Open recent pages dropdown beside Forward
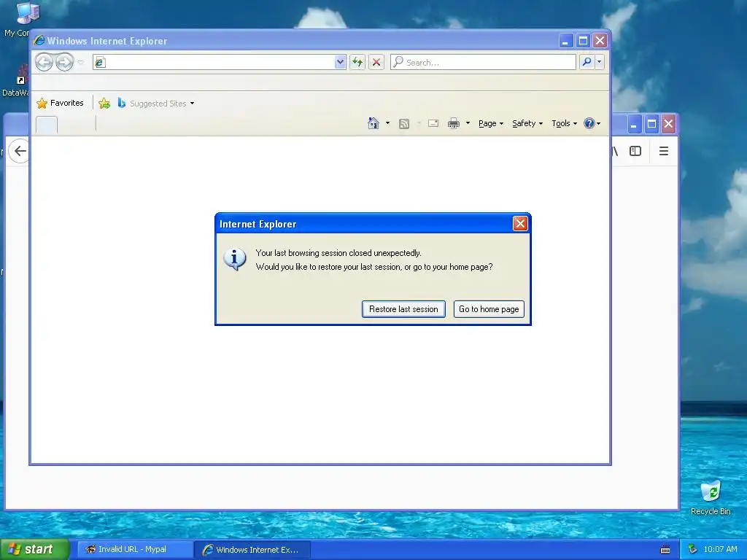Screen dimensions: 747x560 (80, 62)
